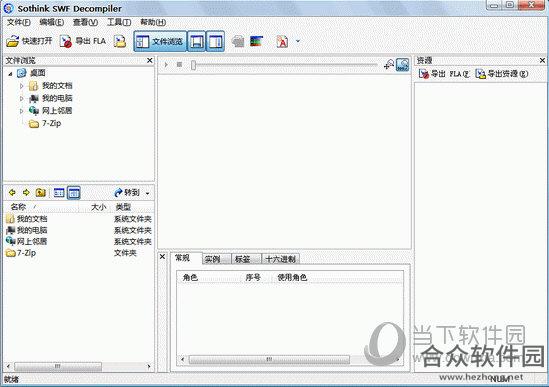This screenshot has width=549, height=387.
Task: Select My Documents (我的文档) in the folder tree
Action: tap(57, 85)
